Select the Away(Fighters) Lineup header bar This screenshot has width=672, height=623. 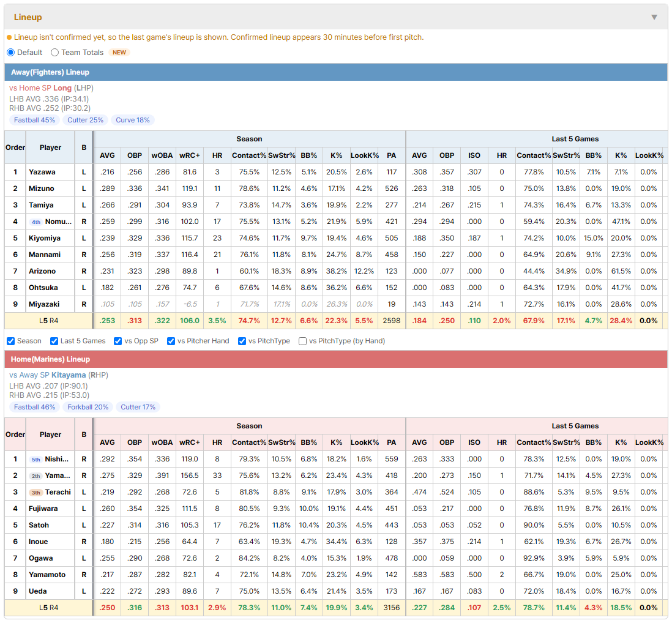336,72
